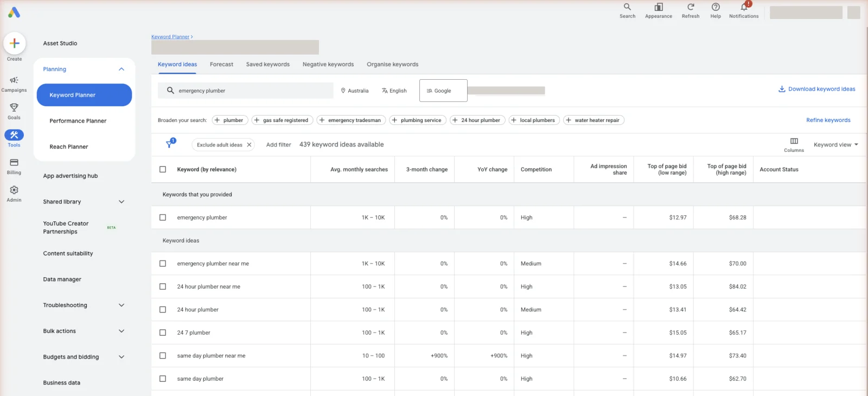Check 24 hour plumber near me checkbox
868x396 pixels.
tap(163, 286)
